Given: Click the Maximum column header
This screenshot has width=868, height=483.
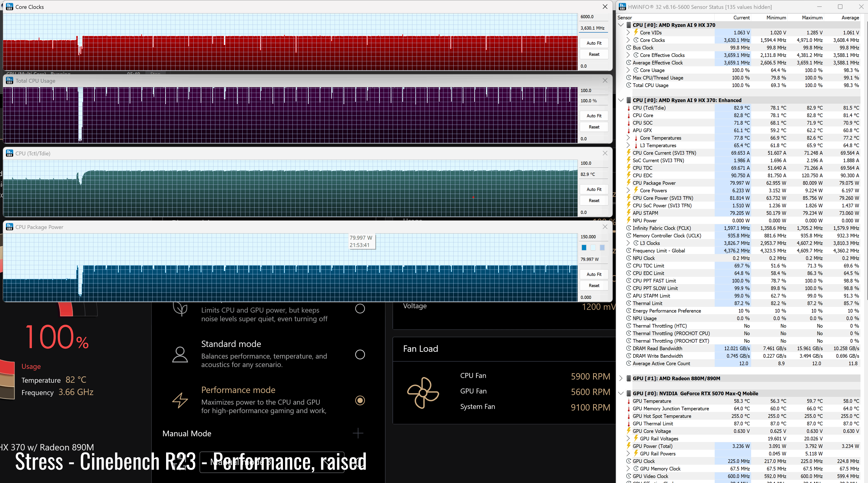Looking at the screenshot, I should (806, 18).
